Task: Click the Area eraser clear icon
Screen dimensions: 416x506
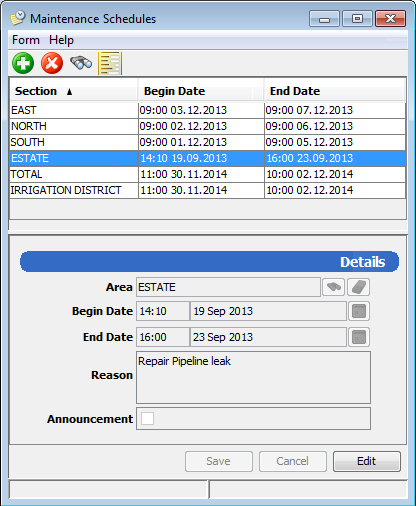Action: [359, 287]
